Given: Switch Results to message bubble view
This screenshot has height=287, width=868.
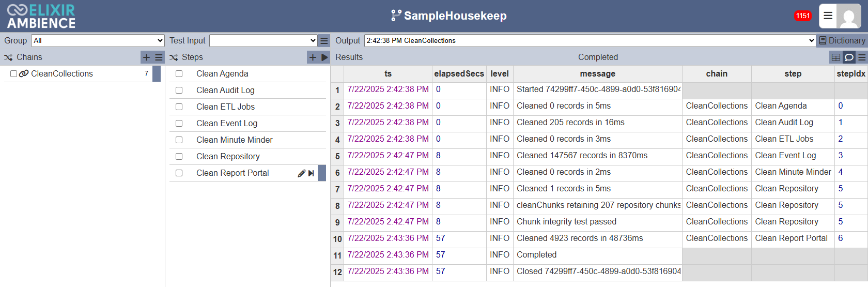Looking at the screenshot, I should point(849,57).
